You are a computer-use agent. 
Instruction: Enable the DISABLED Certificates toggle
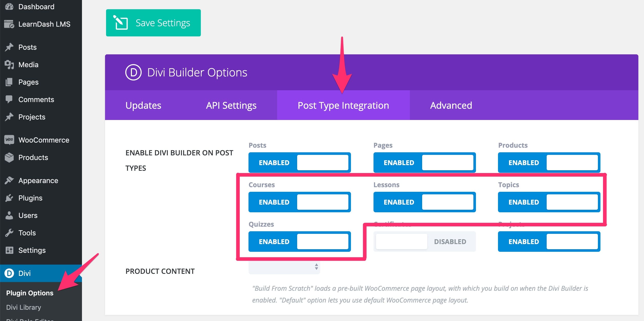424,242
